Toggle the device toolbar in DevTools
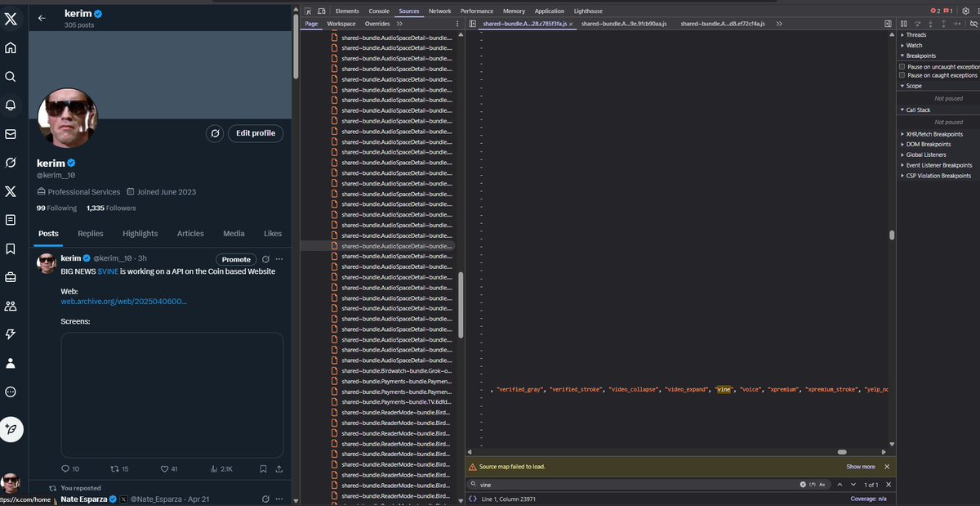 click(323, 11)
